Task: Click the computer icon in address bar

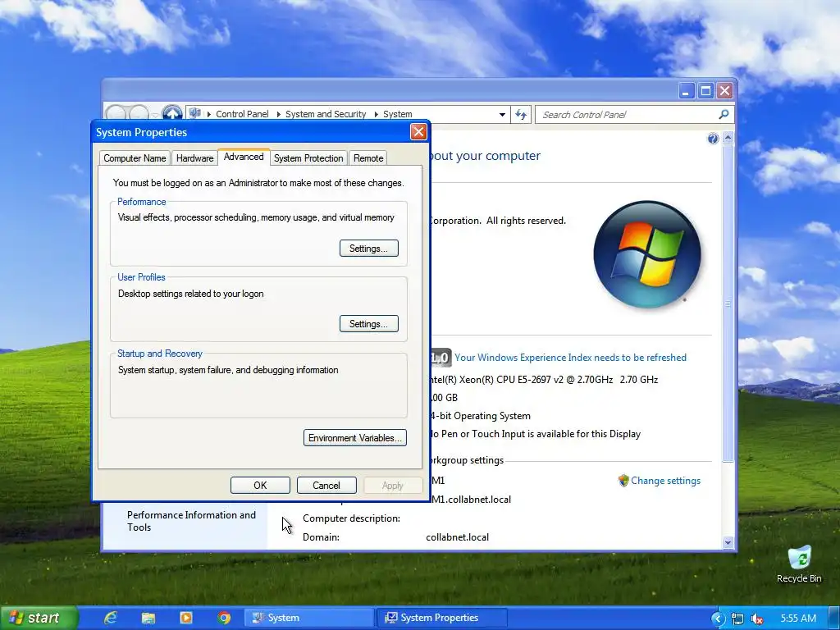Action: coord(195,113)
